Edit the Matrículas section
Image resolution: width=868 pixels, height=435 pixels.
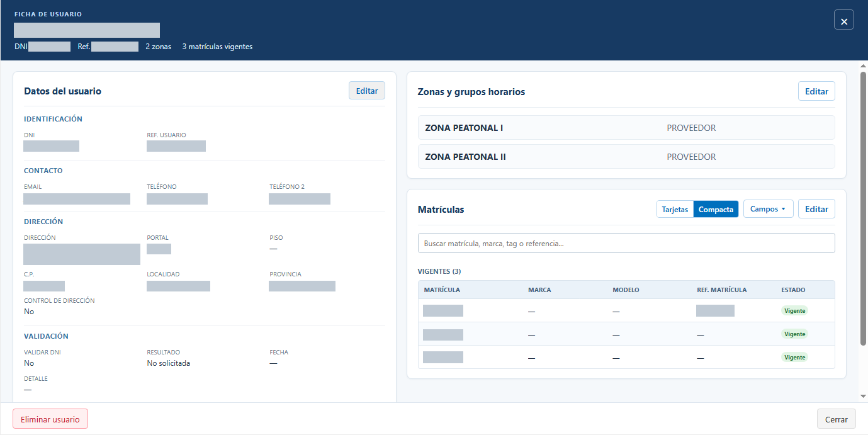[x=816, y=209]
